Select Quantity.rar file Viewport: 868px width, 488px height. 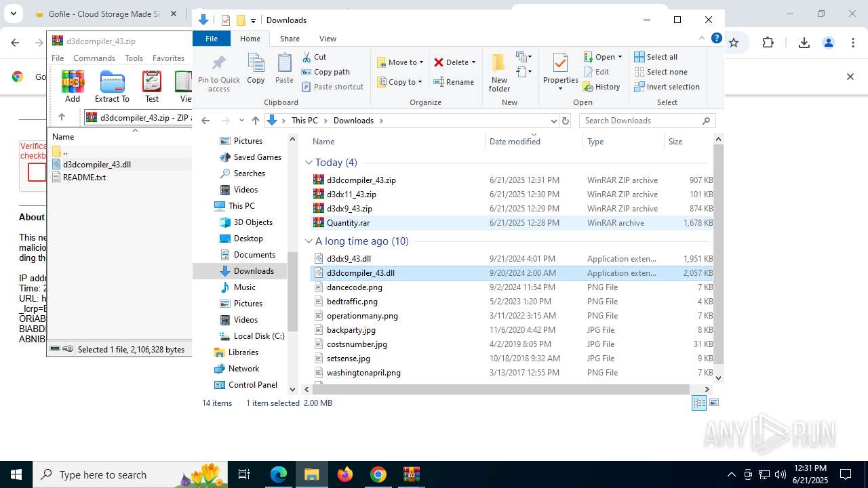point(512,223)
